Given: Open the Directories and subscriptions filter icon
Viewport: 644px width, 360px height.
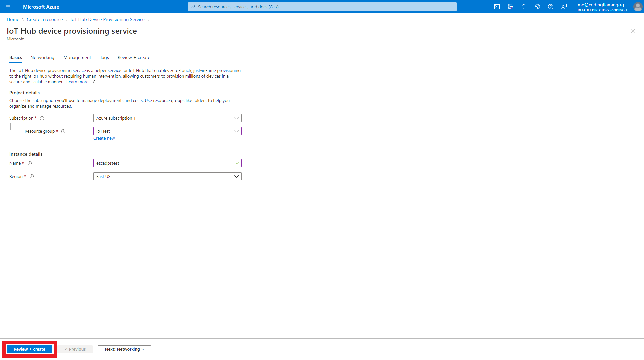Looking at the screenshot, I should tap(510, 7).
